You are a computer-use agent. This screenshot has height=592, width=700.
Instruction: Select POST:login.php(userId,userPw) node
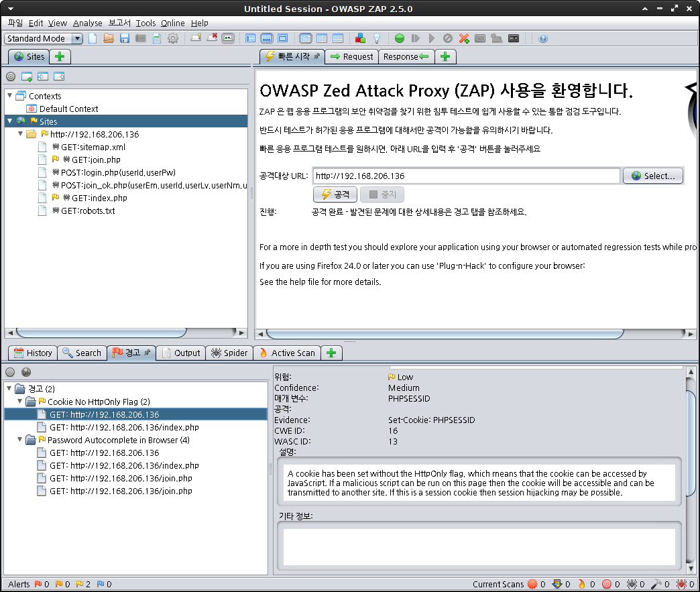pos(118,172)
